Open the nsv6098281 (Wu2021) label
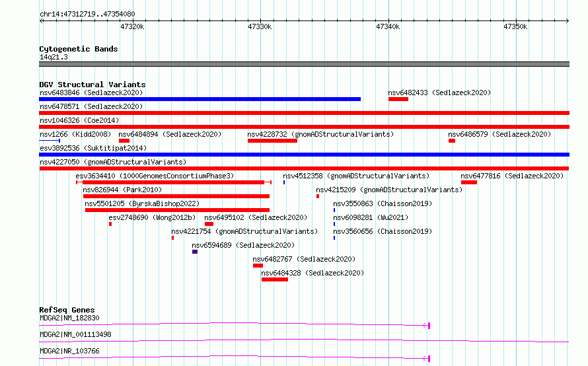The height and width of the screenshot is (366, 588). pos(371,217)
